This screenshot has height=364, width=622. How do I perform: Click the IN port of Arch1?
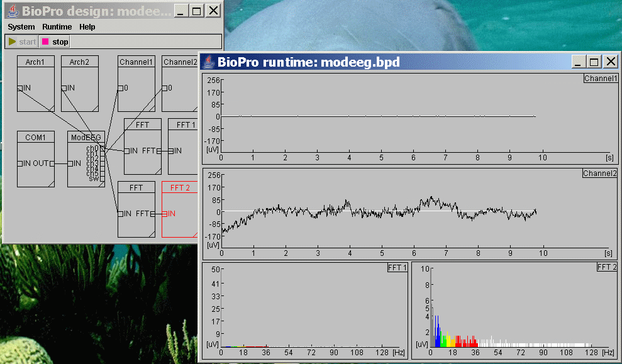(x=20, y=88)
